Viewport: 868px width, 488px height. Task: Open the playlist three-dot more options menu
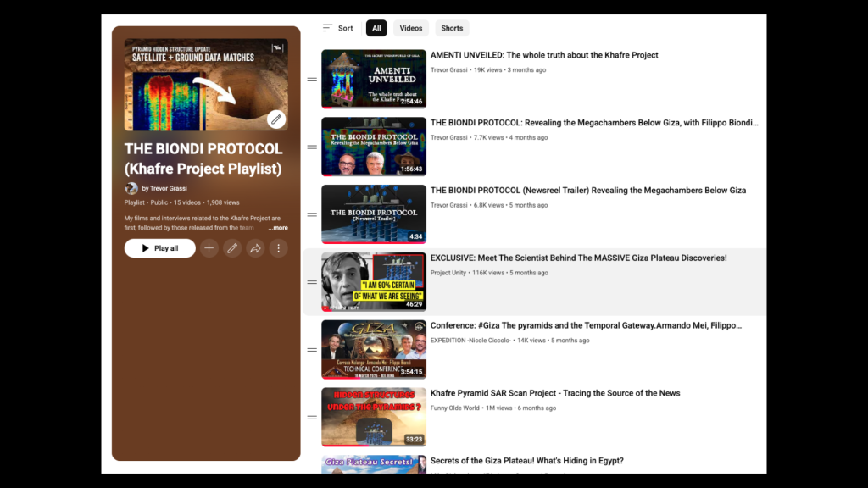278,248
